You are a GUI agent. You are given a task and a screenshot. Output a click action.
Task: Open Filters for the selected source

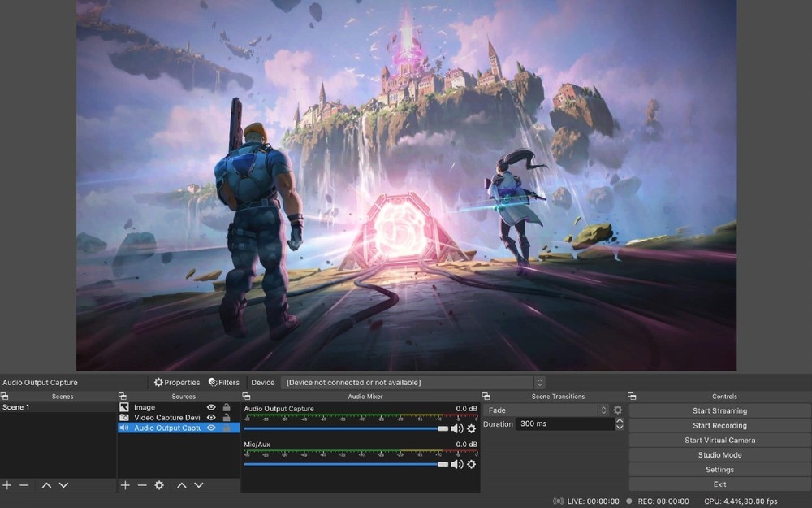[x=223, y=382]
